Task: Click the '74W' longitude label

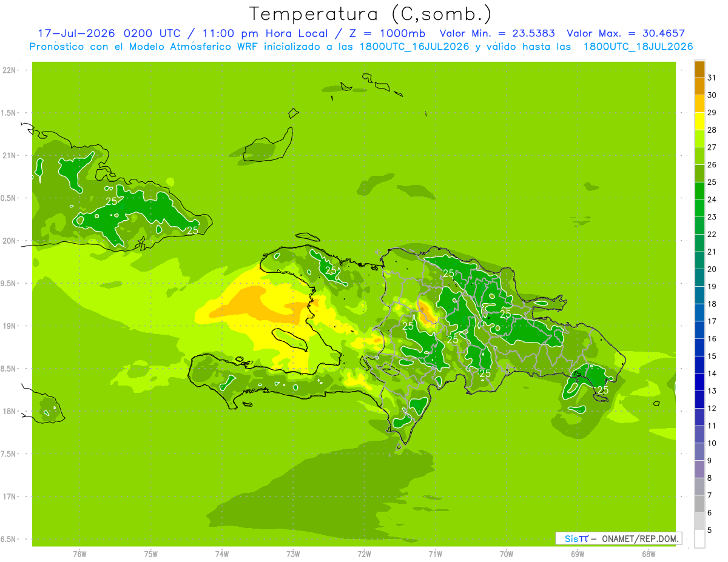Action: 222,554
